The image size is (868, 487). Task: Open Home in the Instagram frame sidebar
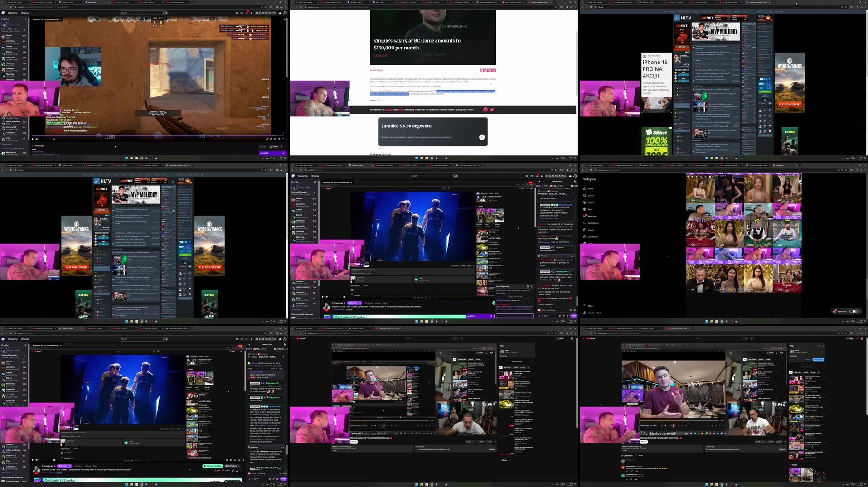(x=588, y=188)
